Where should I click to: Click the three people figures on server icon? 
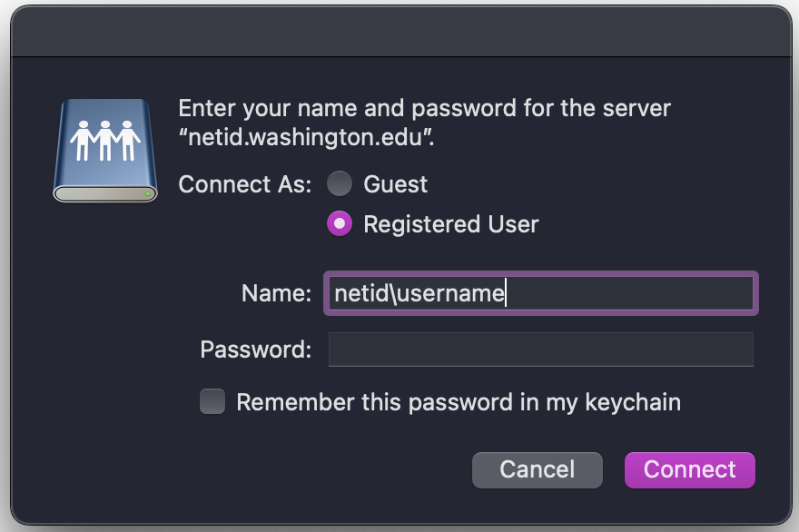pos(105,141)
